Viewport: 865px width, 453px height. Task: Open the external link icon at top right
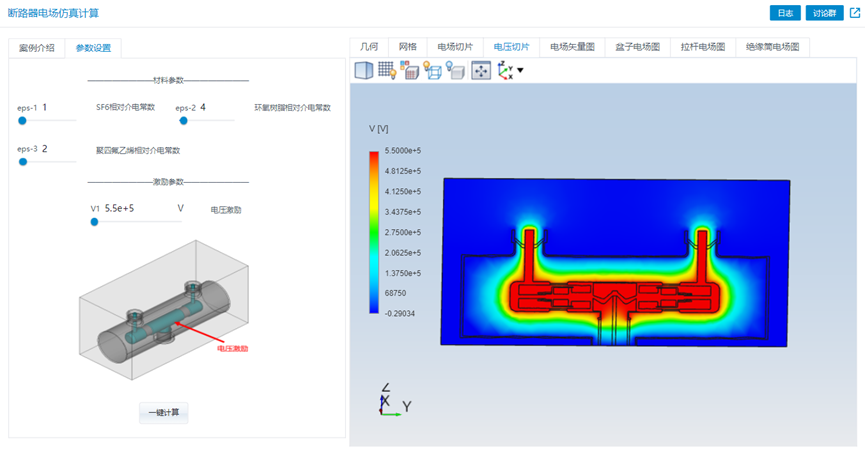pos(855,13)
